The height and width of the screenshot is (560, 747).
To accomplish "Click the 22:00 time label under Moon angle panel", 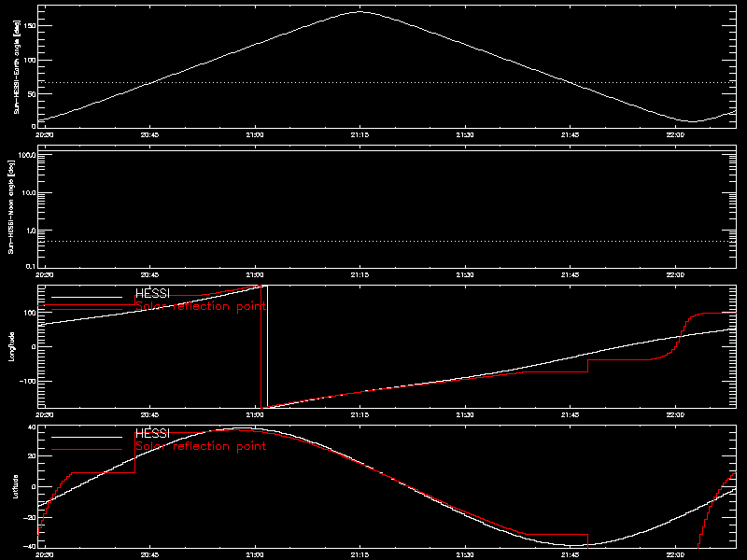I will (x=675, y=274).
